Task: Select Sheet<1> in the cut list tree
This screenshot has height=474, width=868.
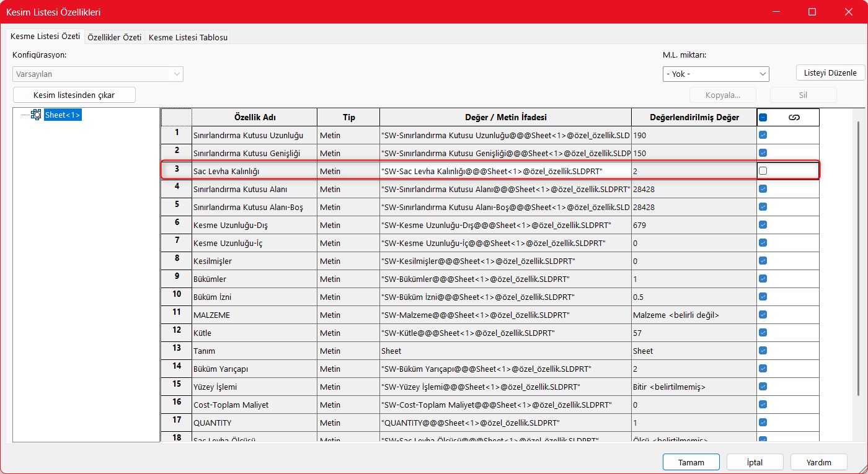Action: [63, 115]
